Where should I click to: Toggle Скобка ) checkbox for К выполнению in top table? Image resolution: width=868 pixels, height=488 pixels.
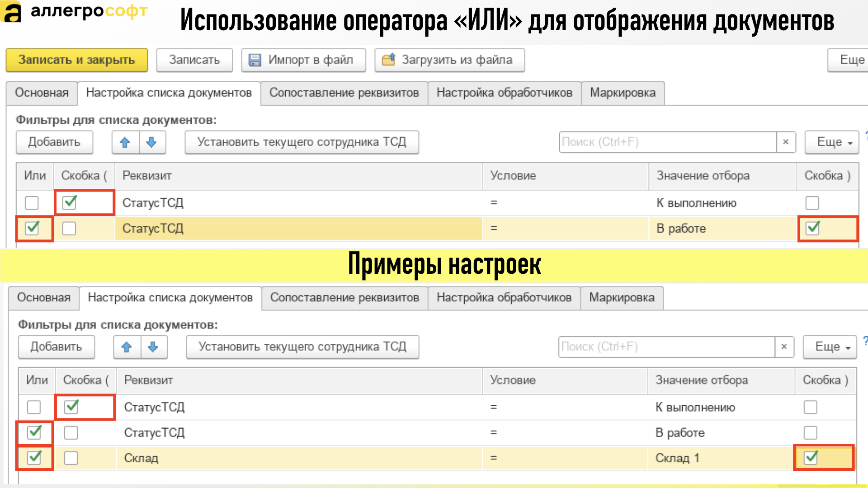812,203
